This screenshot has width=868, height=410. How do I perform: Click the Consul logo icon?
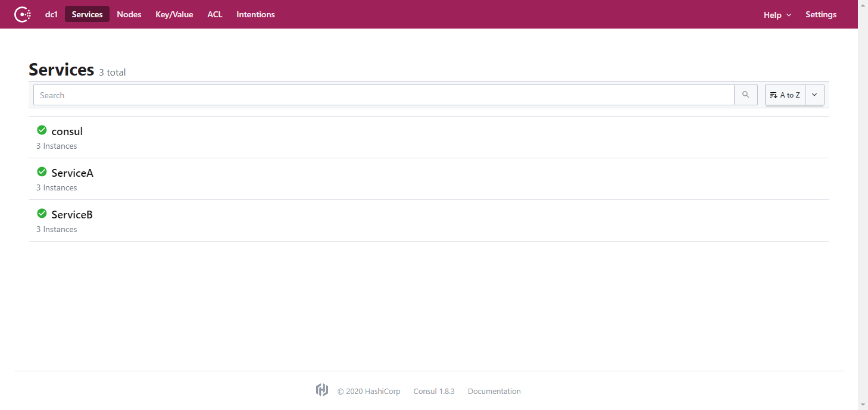[23, 14]
